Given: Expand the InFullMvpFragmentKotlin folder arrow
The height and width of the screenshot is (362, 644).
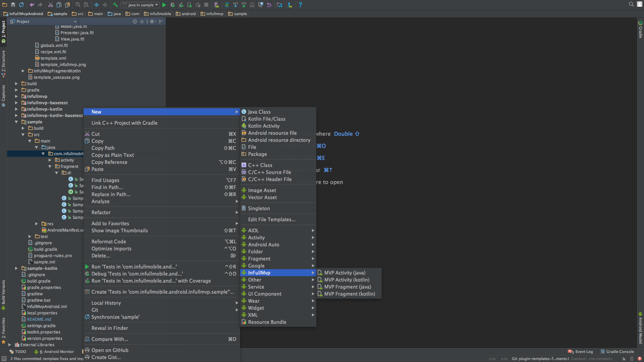Looking at the screenshot, I should pos(23,71).
